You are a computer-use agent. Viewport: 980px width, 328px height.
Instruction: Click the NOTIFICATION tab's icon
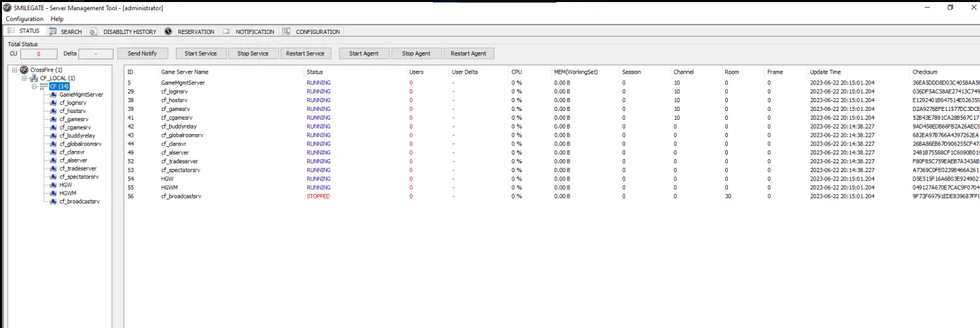228,31
